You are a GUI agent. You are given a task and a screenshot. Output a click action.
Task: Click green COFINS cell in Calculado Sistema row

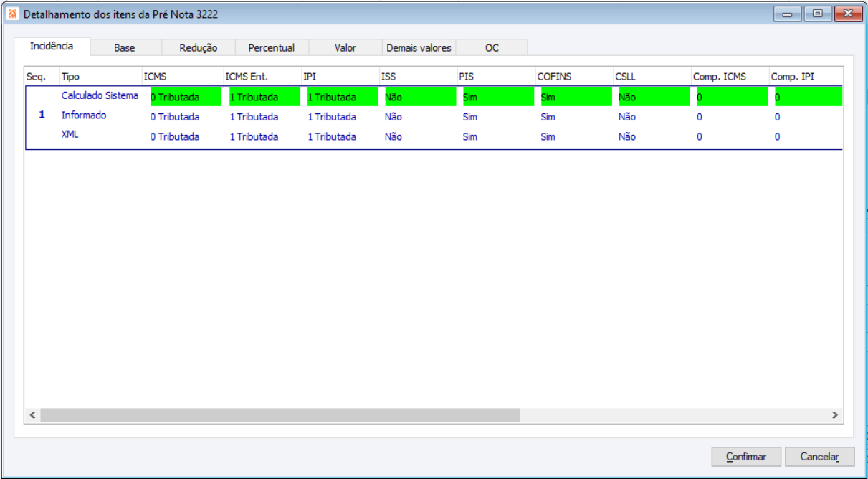[x=576, y=97]
